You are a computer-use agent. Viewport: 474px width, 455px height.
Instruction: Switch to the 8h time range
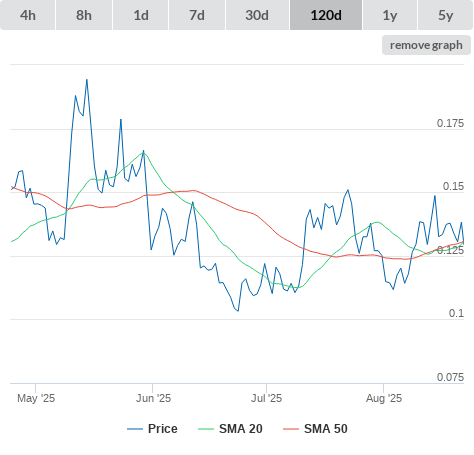tap(84, 15)
